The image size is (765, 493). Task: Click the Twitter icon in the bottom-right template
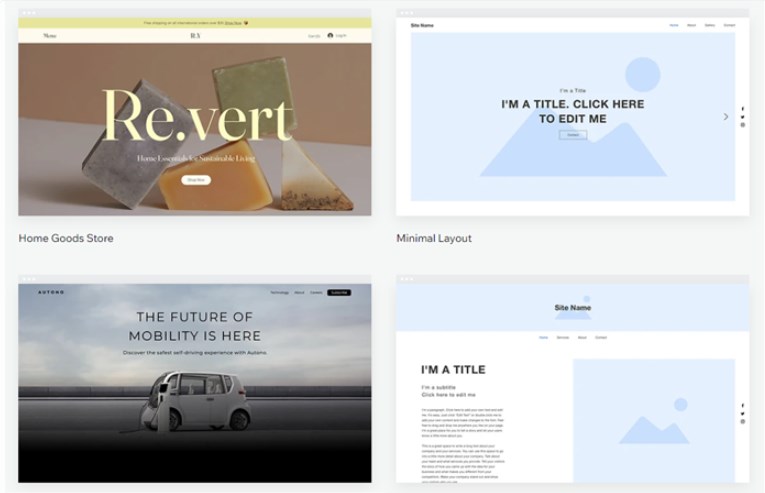pyautogui.click(x=743, y=413)
